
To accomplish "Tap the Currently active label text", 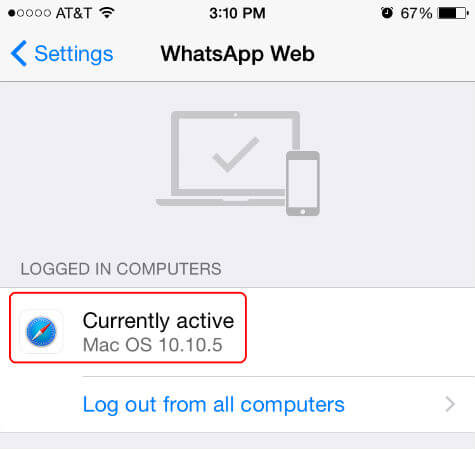I will point(158,321).
